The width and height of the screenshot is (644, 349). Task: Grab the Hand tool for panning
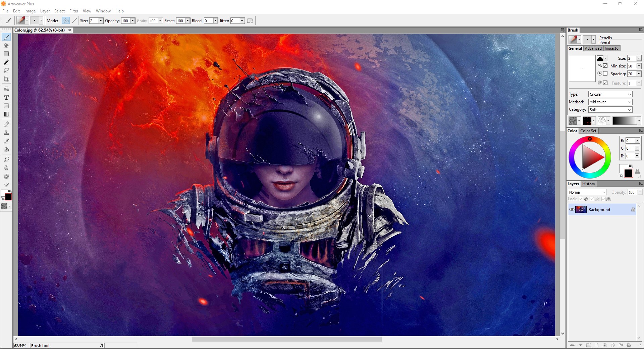click(6, 167)
